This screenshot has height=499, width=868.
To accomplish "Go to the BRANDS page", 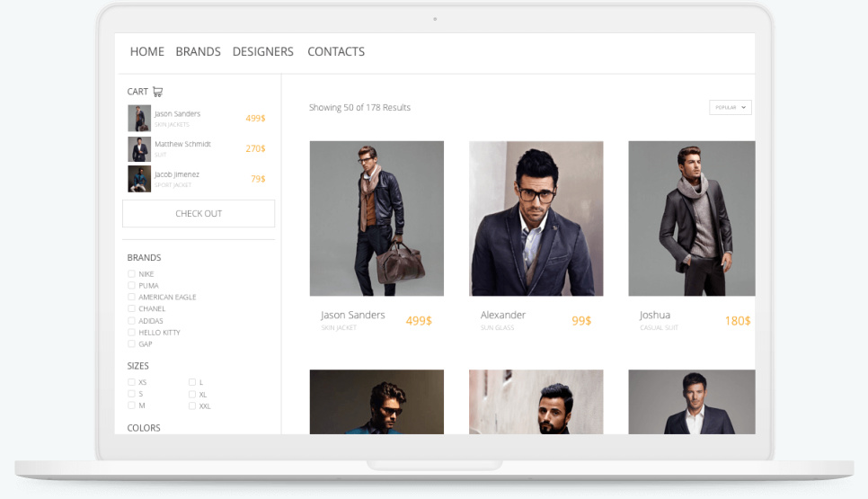I will click(x=199, y=51).
